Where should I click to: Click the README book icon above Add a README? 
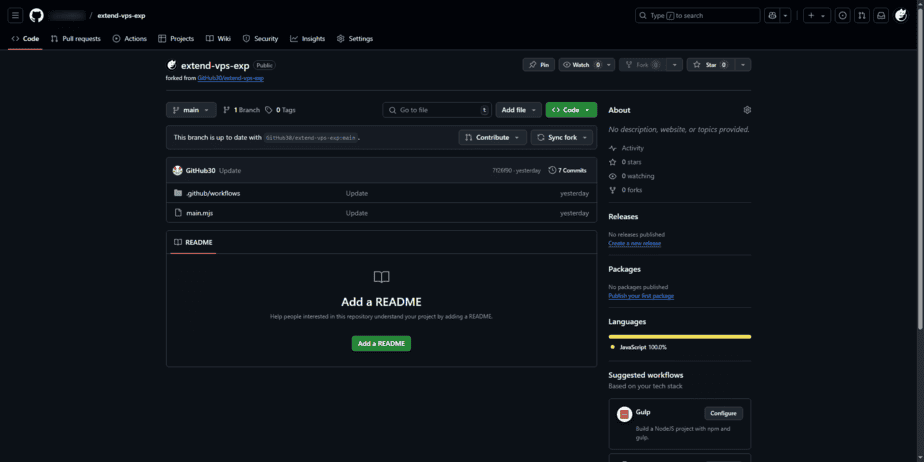tap(381, 277)
